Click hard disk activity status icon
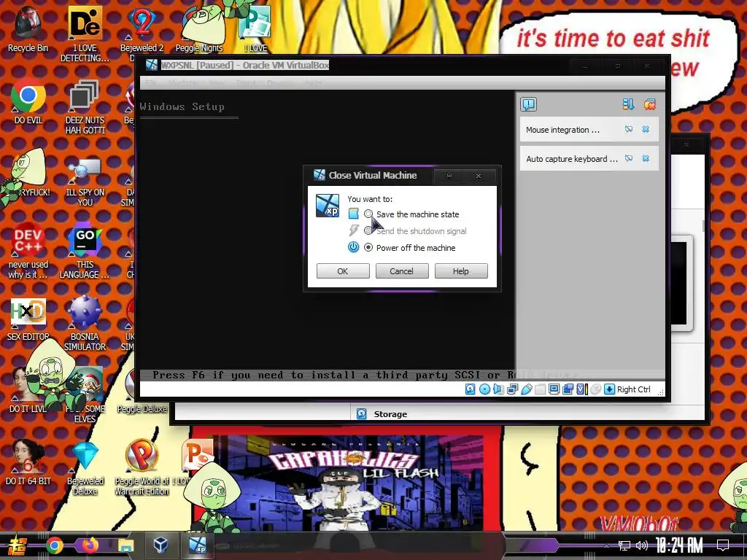 click(470, 389)
